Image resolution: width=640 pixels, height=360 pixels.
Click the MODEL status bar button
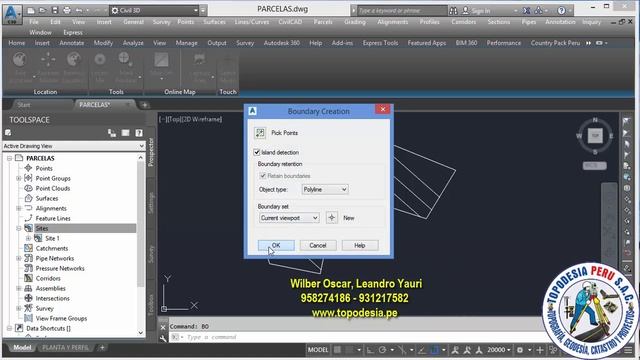tap(318, 350)
